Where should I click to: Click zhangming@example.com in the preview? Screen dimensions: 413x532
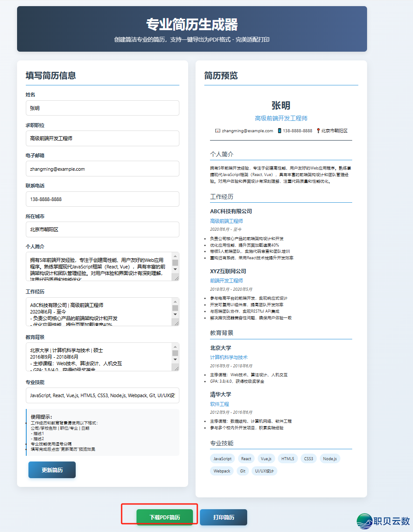coord(247,130)
